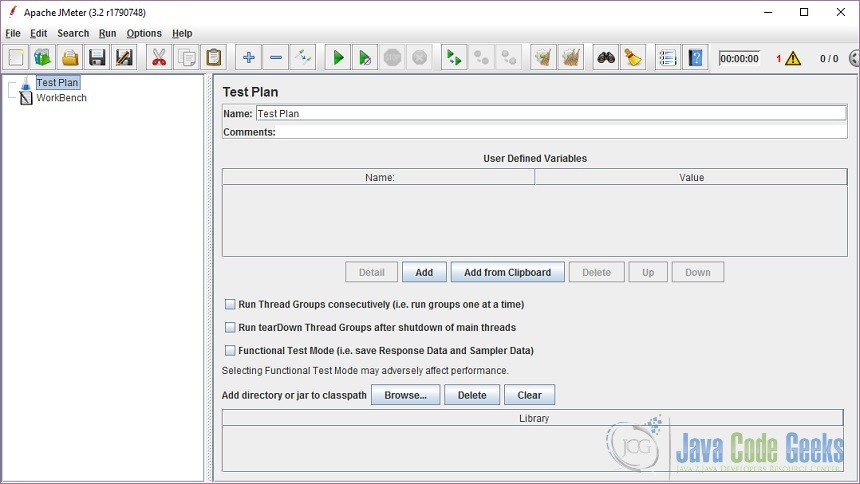860x484 pixels.
Task: Collapse all tree nodes with minus icon
Action: coord(276,57)
